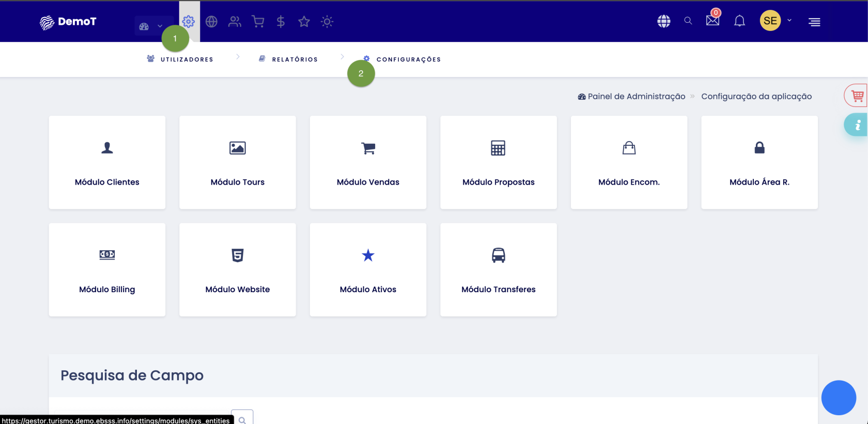Select the settings gear icon in navbar

(x=189, y=21)
